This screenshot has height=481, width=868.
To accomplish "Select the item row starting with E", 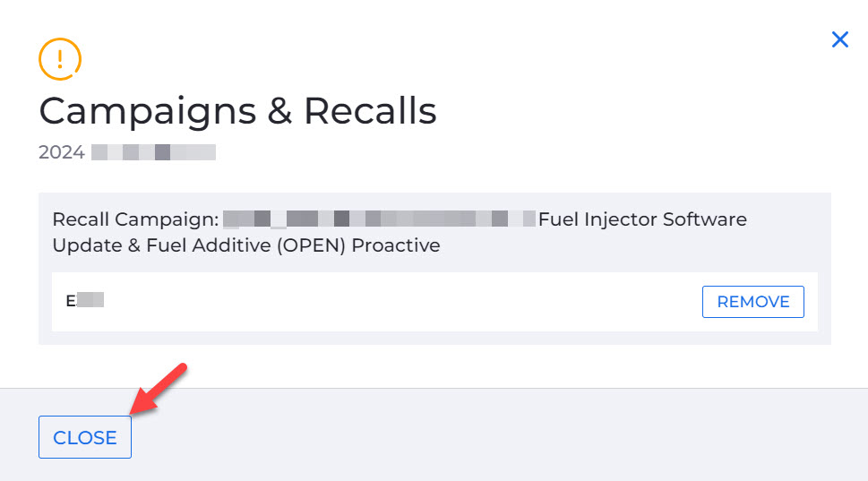I will (434, 302).
